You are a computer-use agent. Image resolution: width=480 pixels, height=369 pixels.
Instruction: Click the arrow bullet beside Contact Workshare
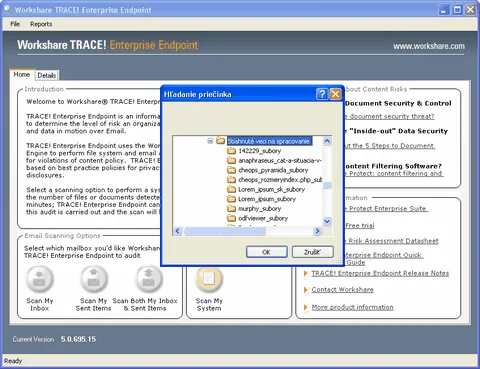[306, 290]
